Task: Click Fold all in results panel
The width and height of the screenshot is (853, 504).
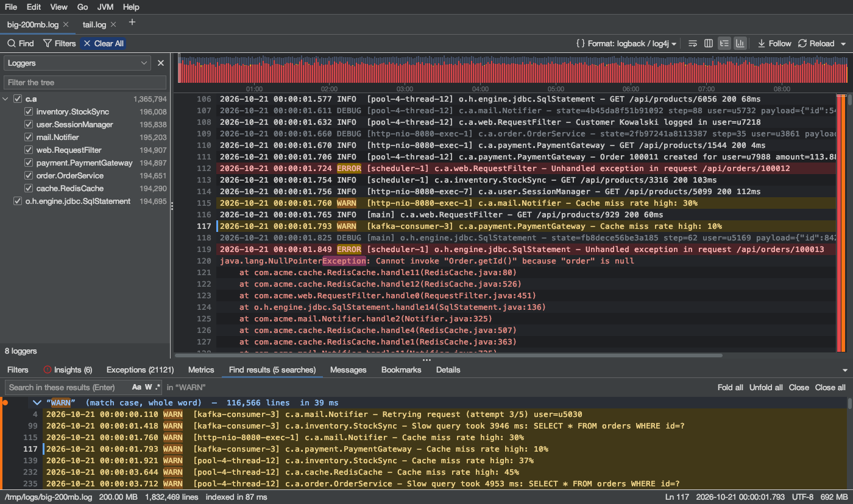Action: tap(730, 387)
